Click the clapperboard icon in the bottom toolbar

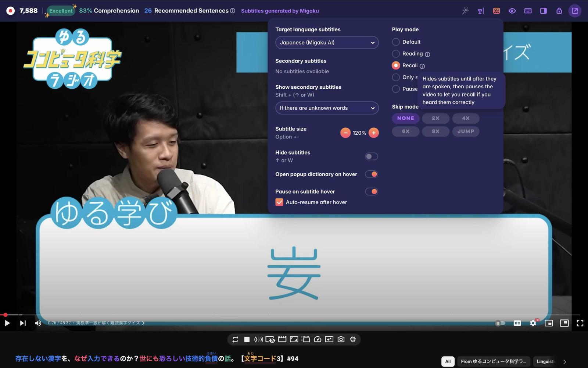point(283,339)
